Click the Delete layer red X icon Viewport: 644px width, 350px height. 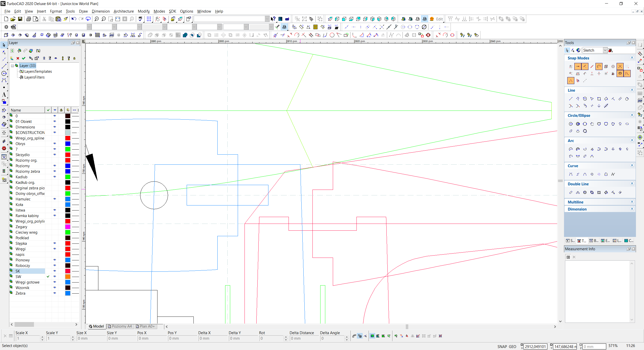(x=18, y=58)
